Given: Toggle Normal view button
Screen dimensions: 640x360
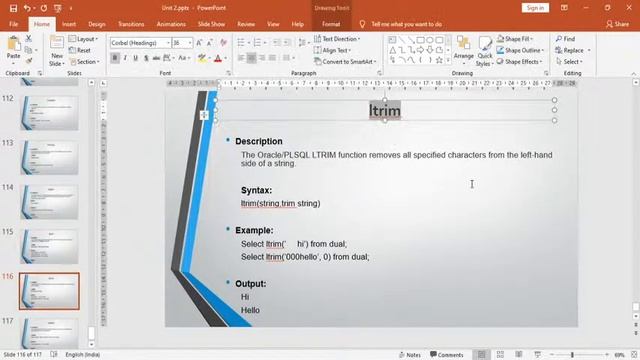Looking at the screenshot, I should point(482,355).
